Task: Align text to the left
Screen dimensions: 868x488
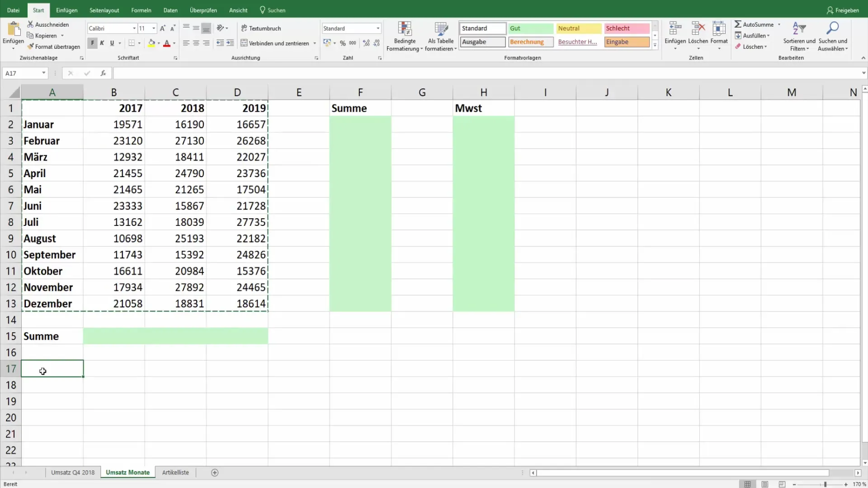Action: coord(186,43)
